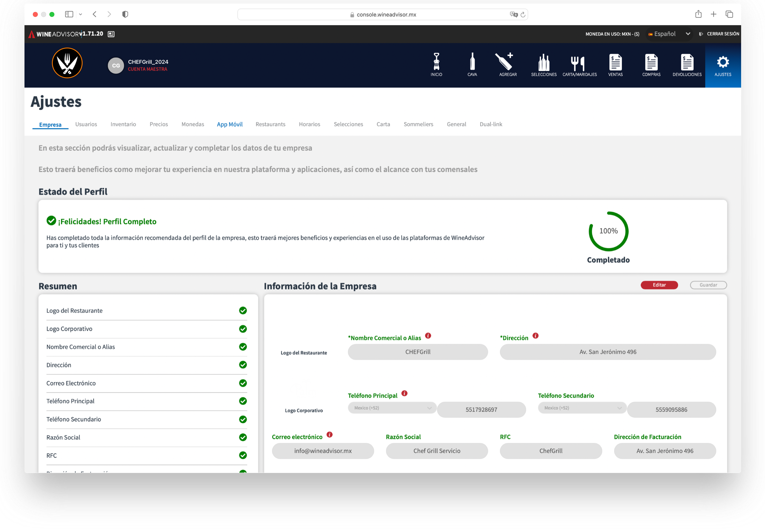The image size is (765, 532).
Task: Click the Safari address bar console.wineadvisor.mx
Action: click(x=382, y=14)
